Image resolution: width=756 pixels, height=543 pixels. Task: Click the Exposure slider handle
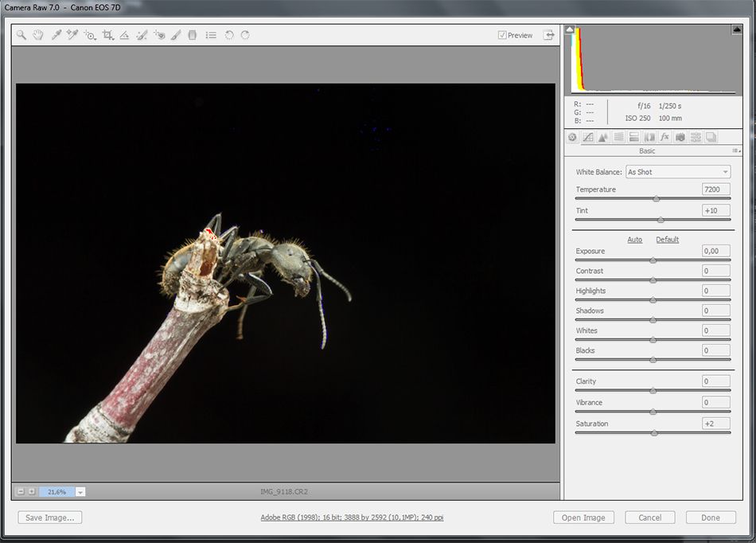[653, 260]
